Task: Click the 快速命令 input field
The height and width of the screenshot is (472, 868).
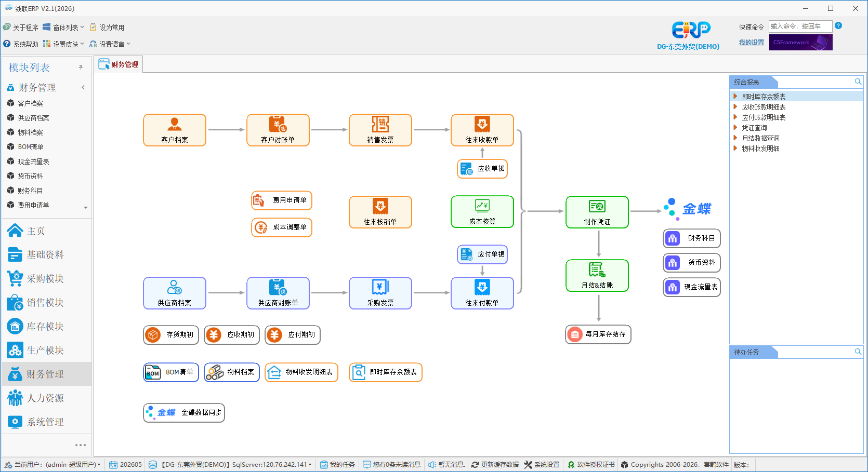Action: pos(800,26)
